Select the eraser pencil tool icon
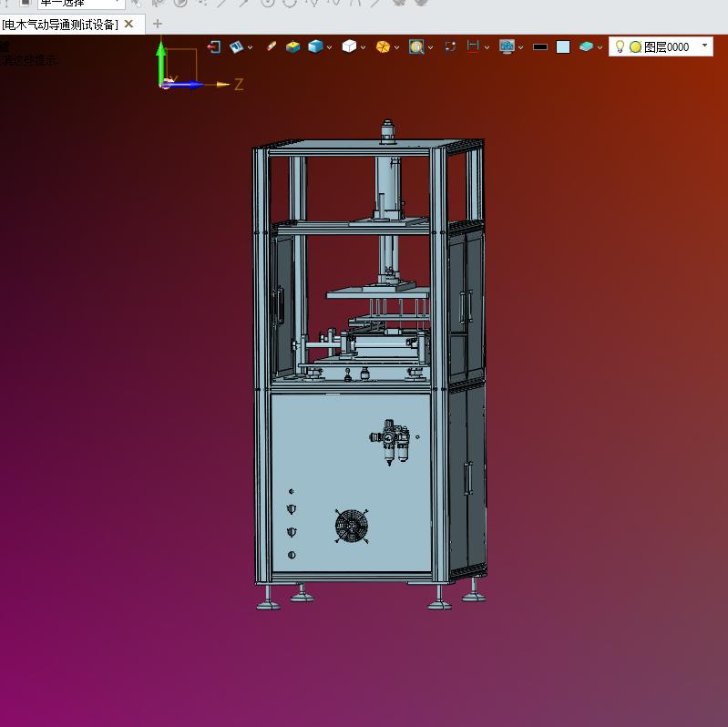 click(x=272, y=46)
